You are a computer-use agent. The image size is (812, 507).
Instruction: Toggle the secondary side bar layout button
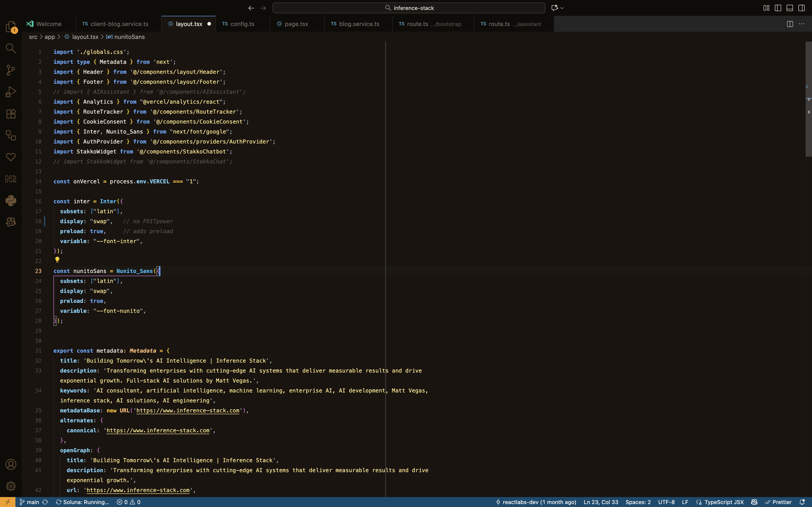801,8
